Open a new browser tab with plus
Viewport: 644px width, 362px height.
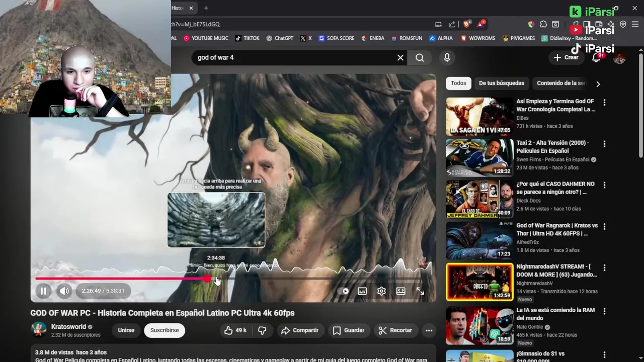[206, 8]
